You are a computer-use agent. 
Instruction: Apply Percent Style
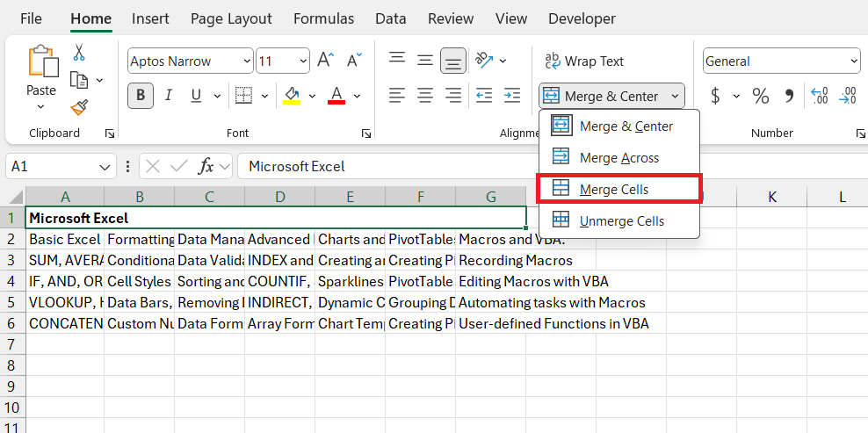tap(761, 96)
